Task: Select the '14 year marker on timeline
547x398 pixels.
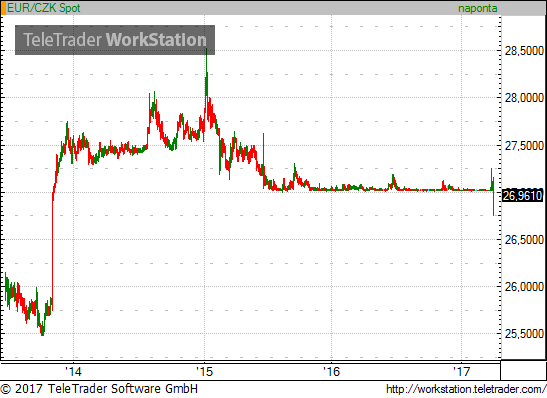Action: pyautogui.click(x=73, y=371)
